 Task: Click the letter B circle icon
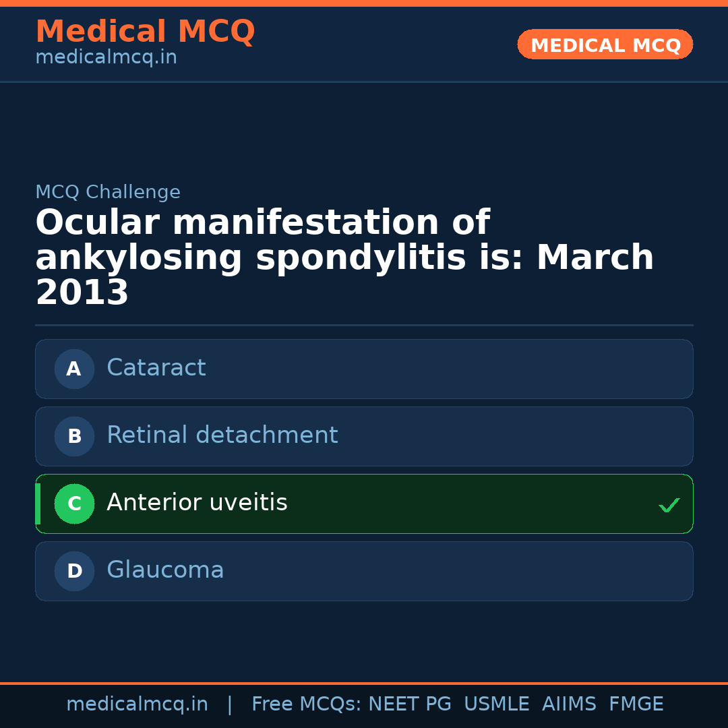[74, 436]
